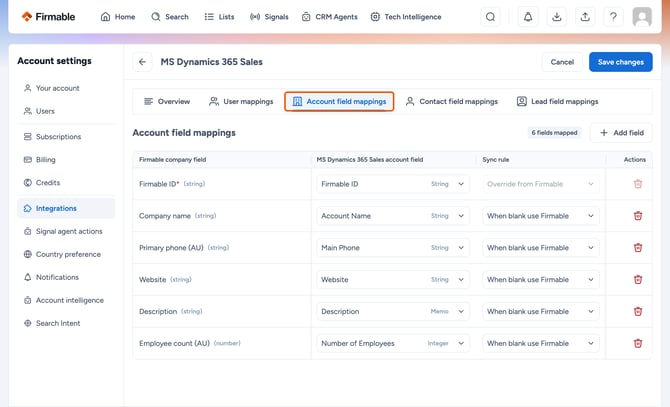The width and height of the screenshot is (670, 407).
Task: Open the top bar search icon button
Action: coord(490,17)
